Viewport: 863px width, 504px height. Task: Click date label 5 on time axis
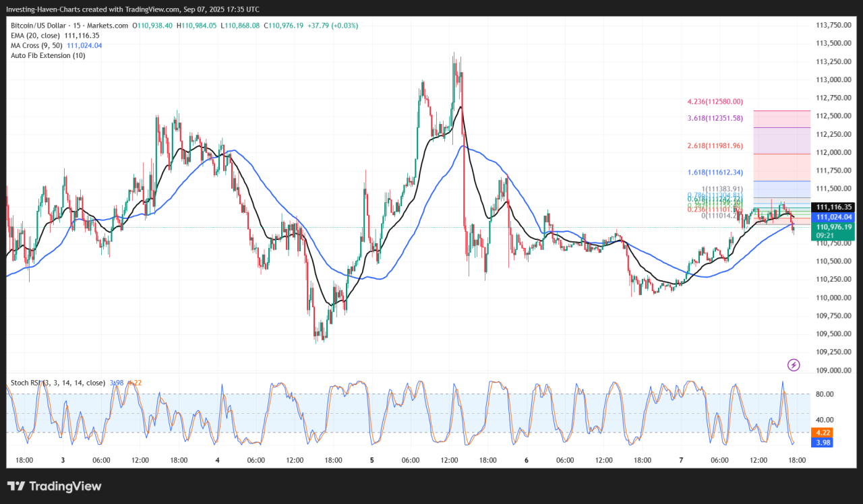click(x=372, y=460)
